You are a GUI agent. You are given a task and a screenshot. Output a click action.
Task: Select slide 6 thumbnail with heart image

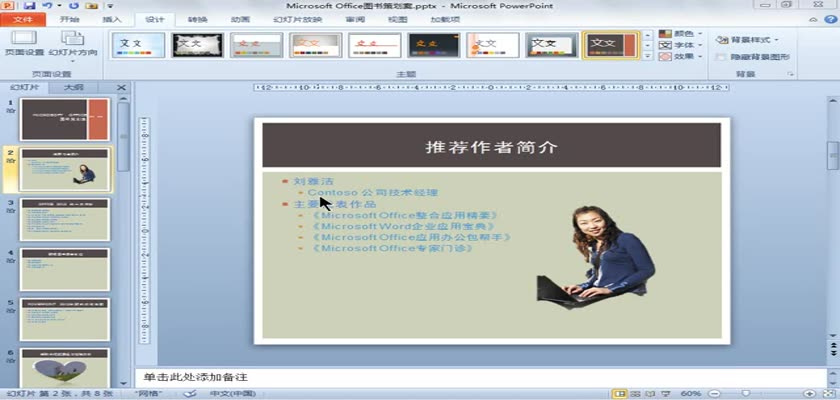tap(64, 367)
